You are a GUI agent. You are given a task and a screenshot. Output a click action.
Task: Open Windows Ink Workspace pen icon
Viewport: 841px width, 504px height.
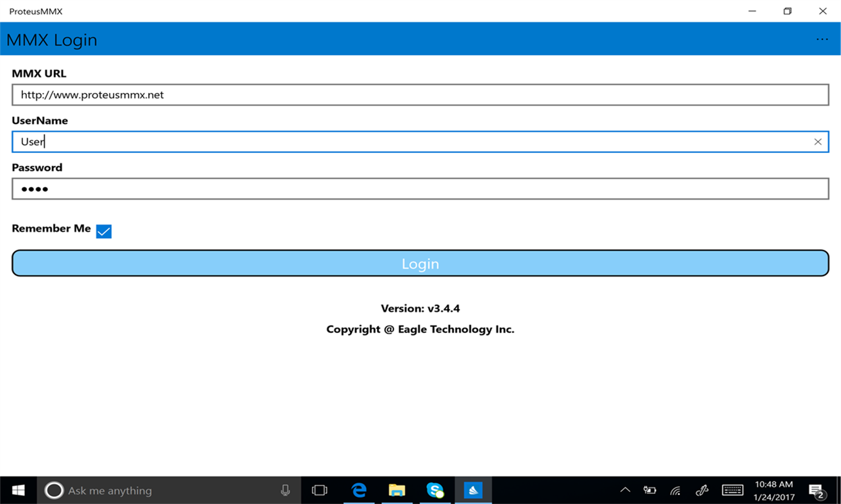(x=701, y=490)
